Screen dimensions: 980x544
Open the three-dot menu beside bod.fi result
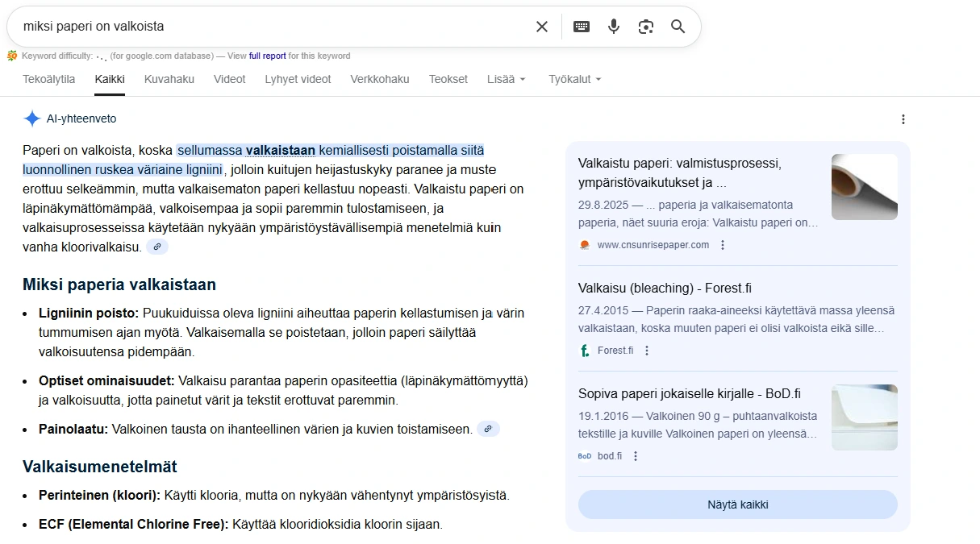636,455
